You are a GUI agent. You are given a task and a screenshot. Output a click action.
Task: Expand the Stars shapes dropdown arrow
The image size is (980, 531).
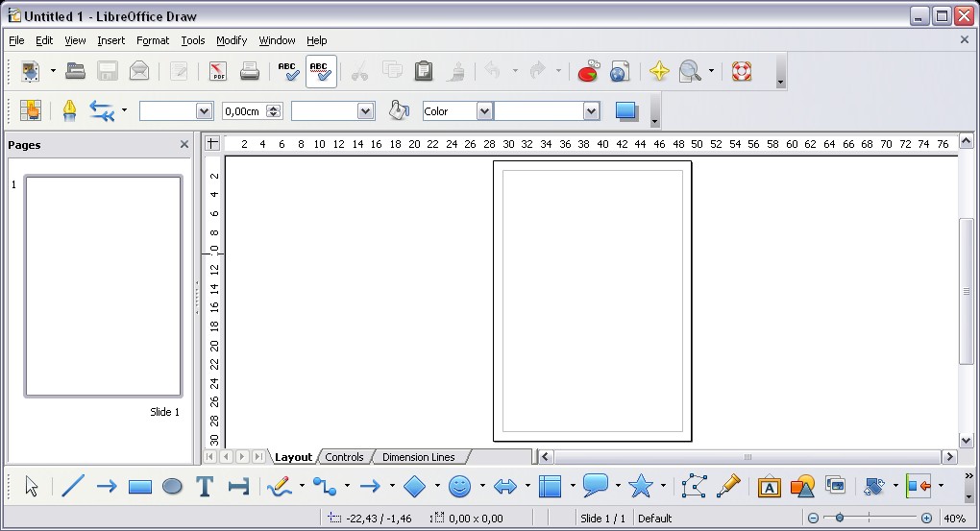point(663,486)
